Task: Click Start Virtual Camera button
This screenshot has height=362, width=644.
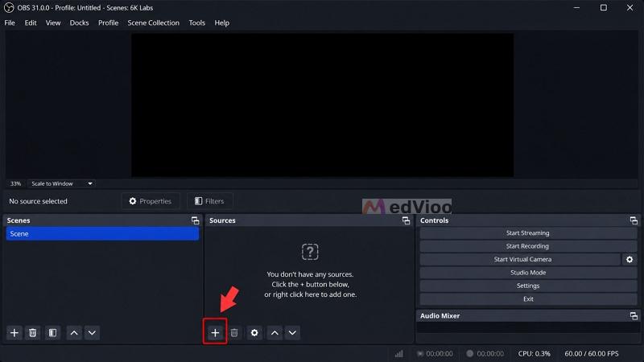Action: click(x=520, y=259)
